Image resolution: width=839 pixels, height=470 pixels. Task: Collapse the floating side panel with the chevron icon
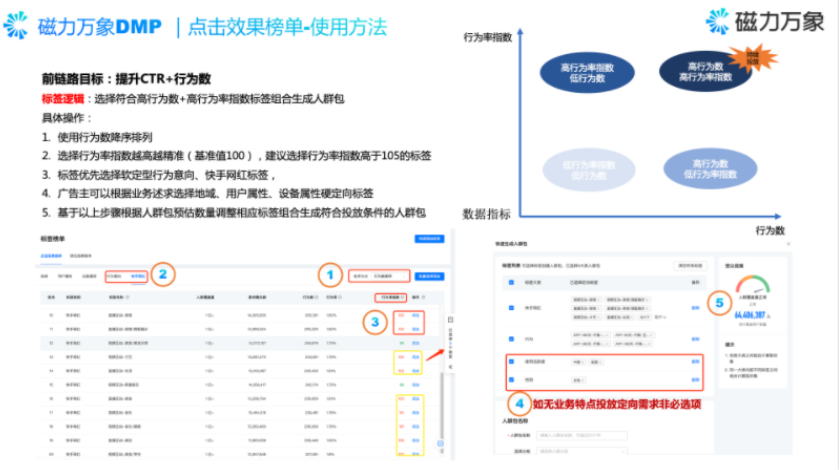[450, 367]
